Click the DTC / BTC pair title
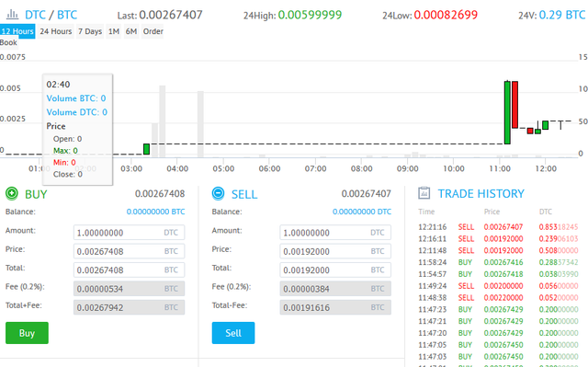This screenshot has height=367, width=588. [51, 15]
